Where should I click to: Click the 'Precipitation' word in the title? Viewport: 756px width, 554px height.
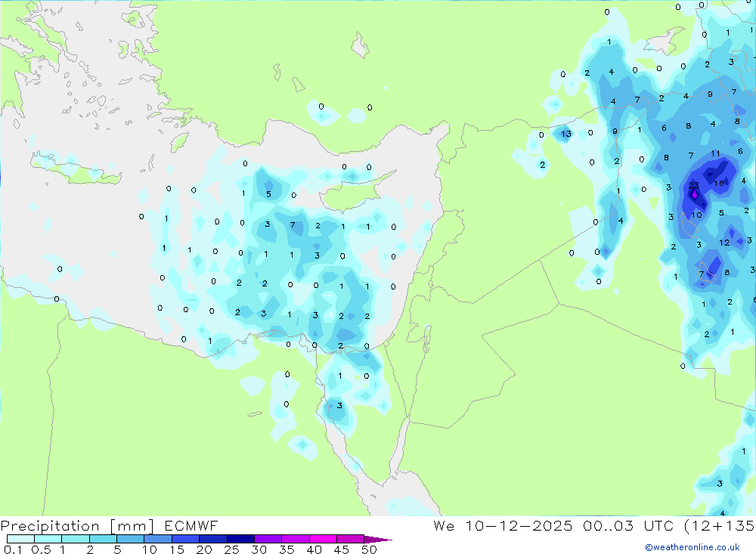coord(50,526)
